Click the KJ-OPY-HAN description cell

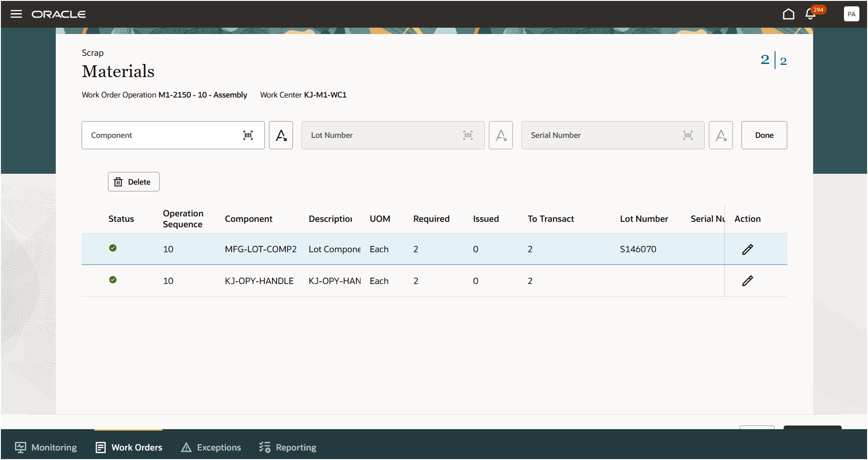coord(335,281)
